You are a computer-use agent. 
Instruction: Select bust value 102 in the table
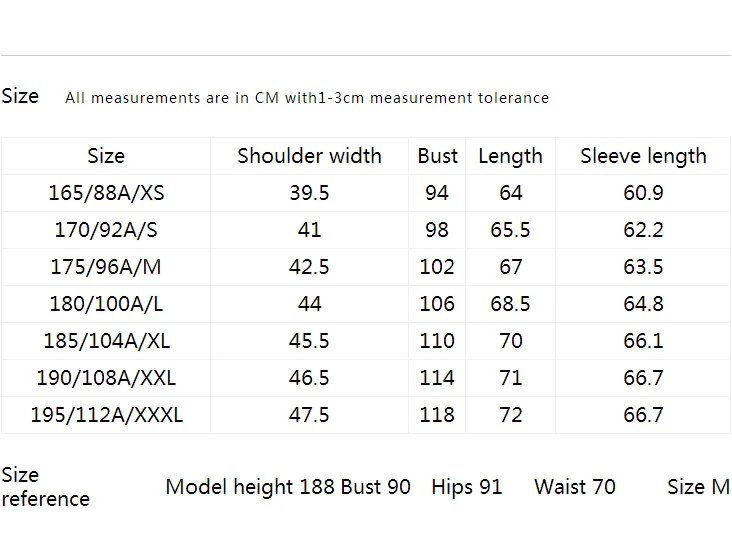click(x=437, y=267)
